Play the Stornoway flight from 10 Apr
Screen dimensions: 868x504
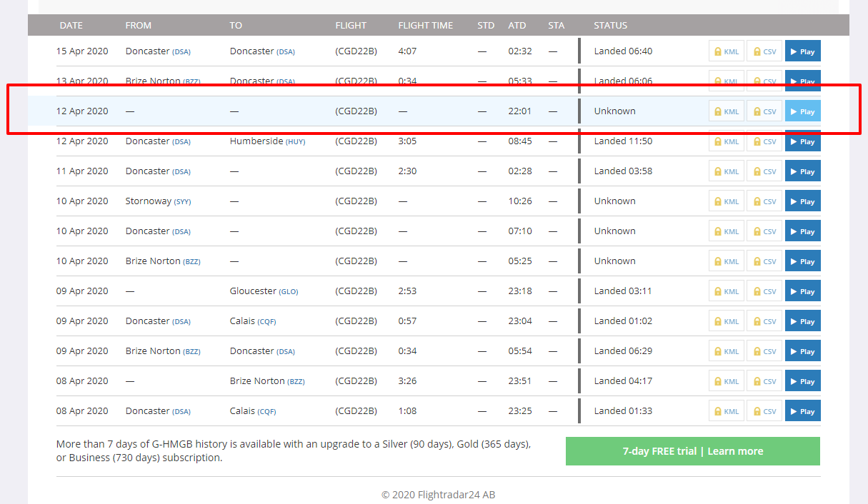tap(802, 201)
